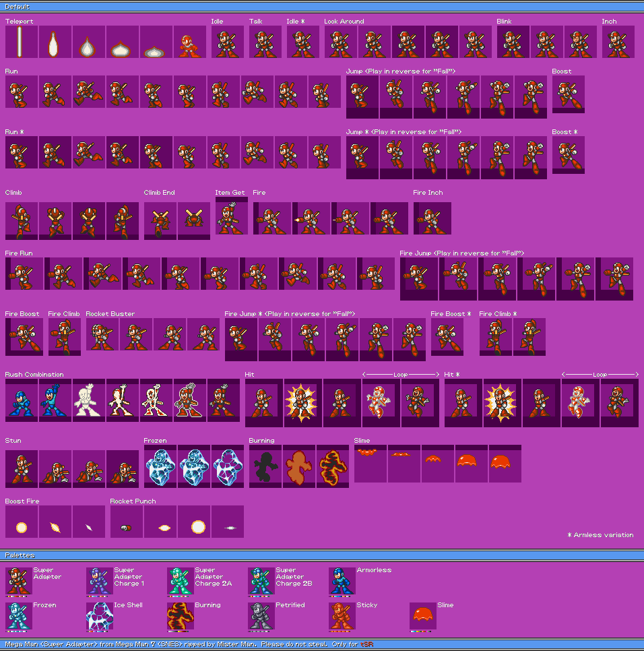Image resolution: width=644 pixels, height=651 pixels.
Task: Click the flaming third Burning frame
Action: coord(332,466)
